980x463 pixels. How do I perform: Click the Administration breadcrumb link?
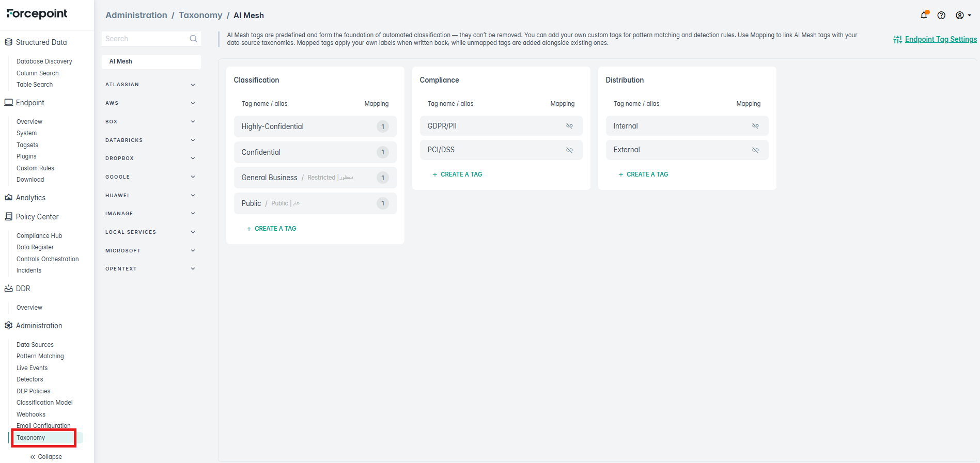[x=136, y=15]
